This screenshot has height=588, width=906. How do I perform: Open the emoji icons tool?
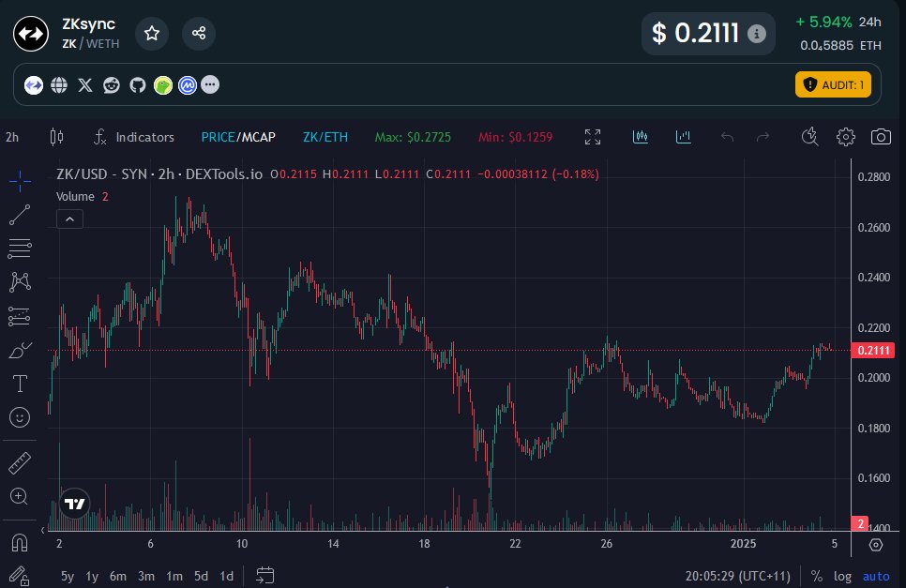pyautogui.click(x=20, y=417)
